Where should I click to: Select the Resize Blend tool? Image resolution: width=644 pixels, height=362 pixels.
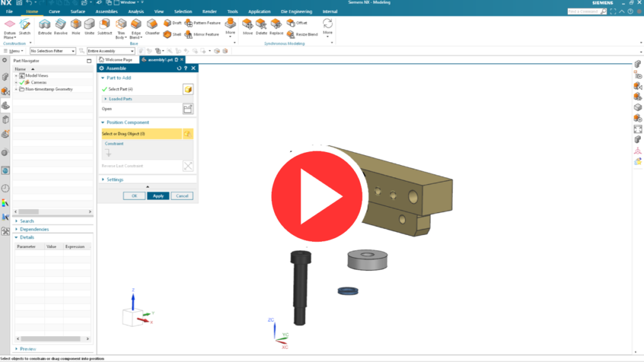tap(291, 34)
